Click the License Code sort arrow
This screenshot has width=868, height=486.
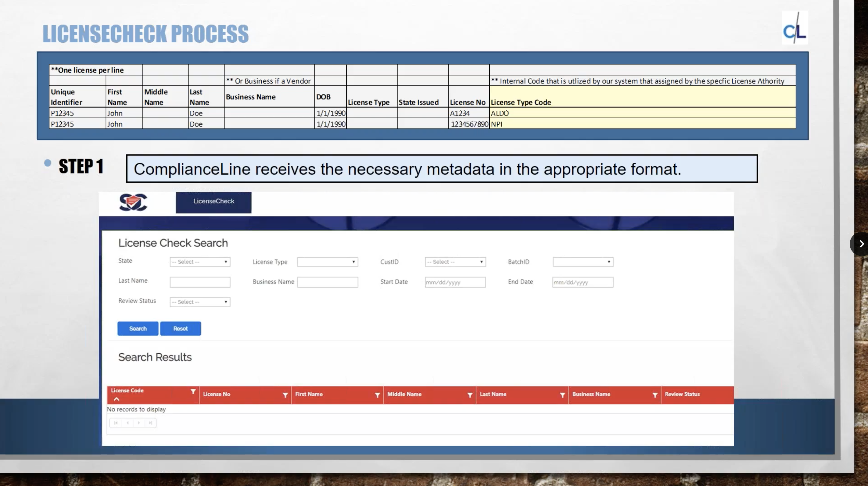coord(117,399)
